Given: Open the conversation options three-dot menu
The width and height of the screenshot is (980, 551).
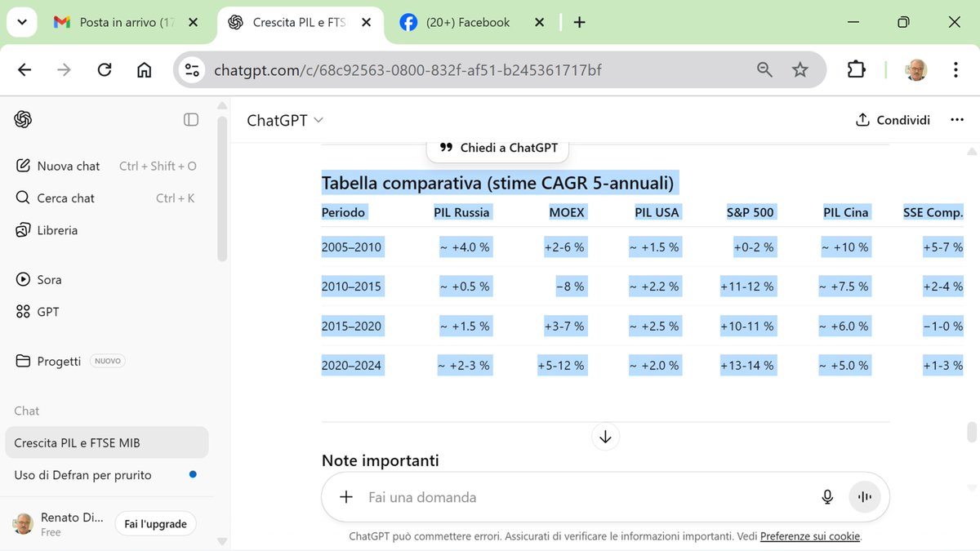Looking at the screenshot, I should 957,120.
